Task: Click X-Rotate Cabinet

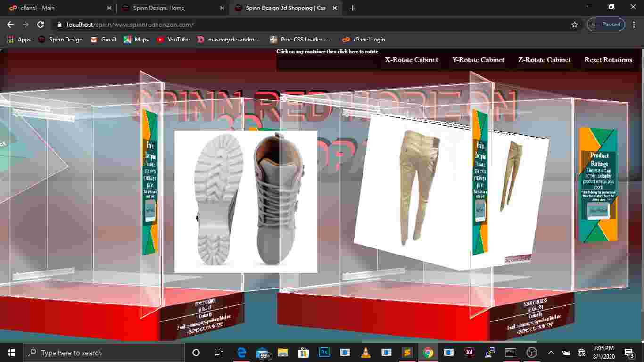Action: pyautogui.click(x=411, y=60)
